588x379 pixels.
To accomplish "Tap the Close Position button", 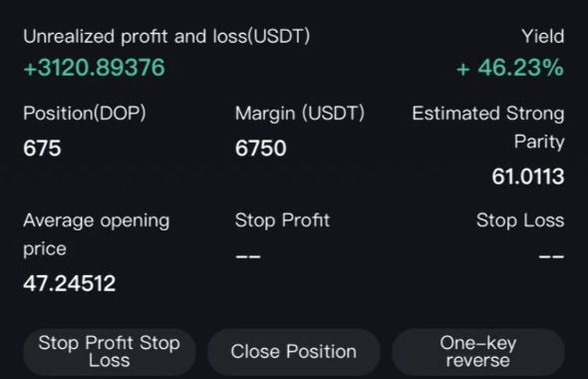I will (x=294, y=352).
